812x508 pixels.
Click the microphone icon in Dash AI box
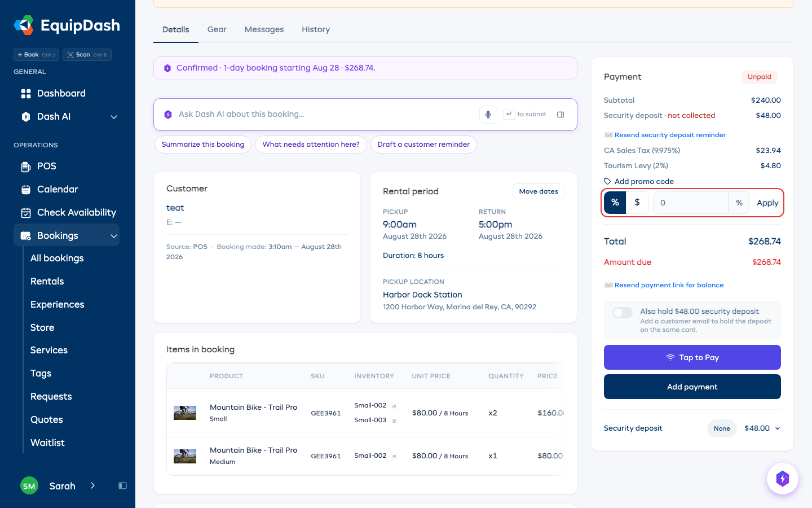pos(488,115)
